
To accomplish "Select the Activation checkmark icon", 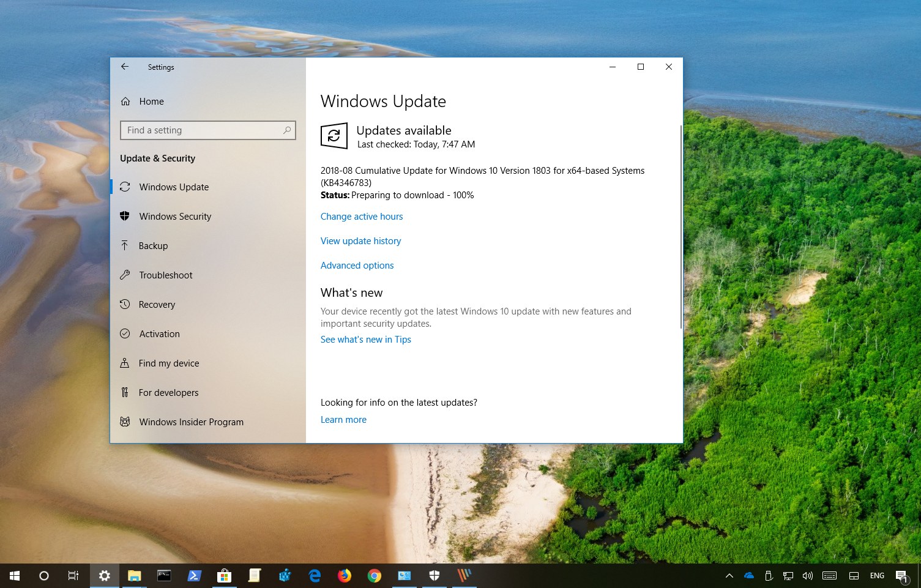I will (x=125, y=333).
